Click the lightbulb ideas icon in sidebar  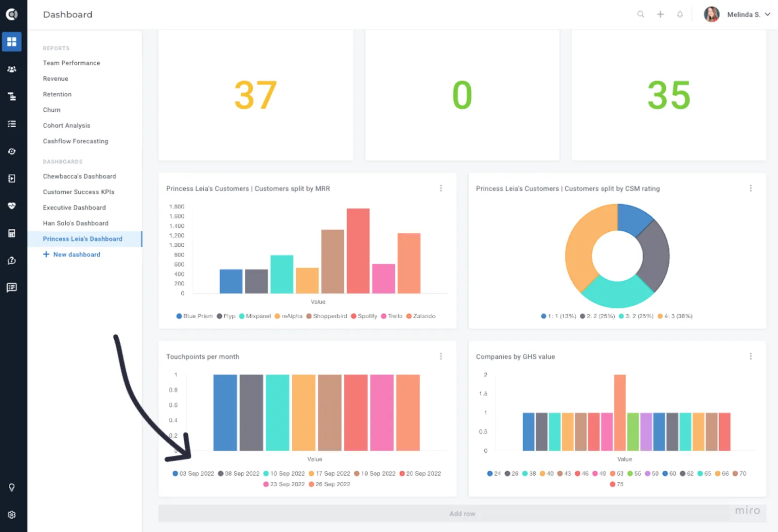(x=12, y=487)
